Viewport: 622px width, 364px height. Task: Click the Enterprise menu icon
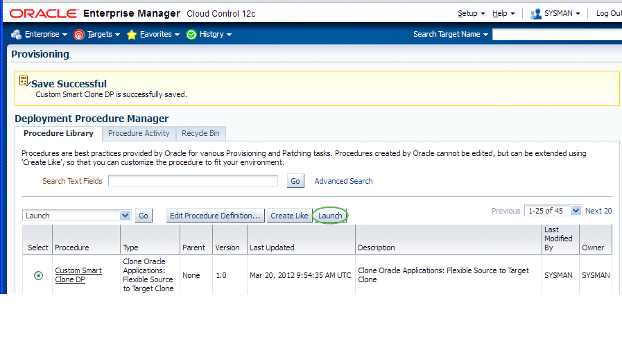coord(16,35)
